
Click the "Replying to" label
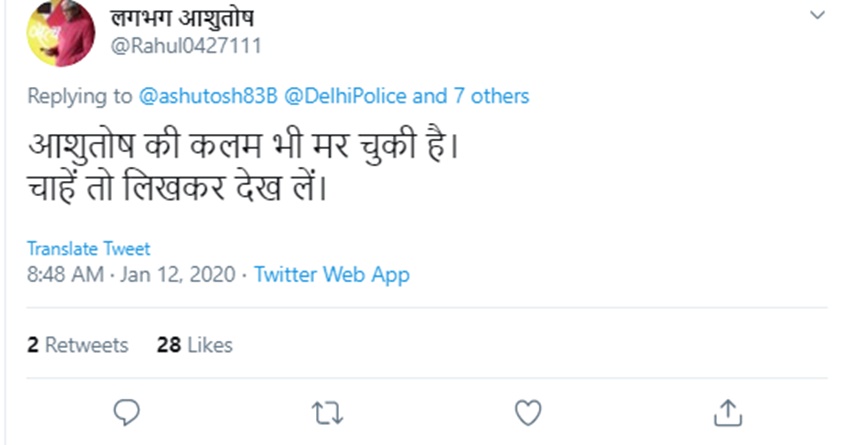pos(79,96)
